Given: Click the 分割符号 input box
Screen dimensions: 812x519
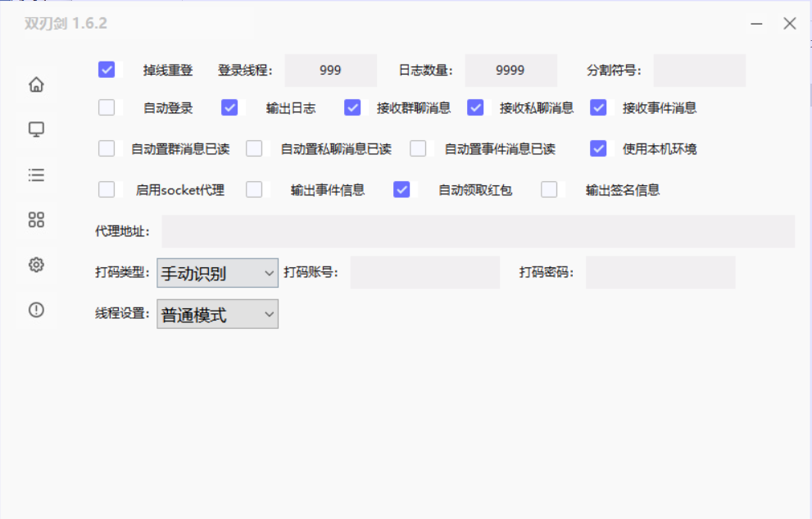Looking at the screenshot, I should (x=699, y=71).
